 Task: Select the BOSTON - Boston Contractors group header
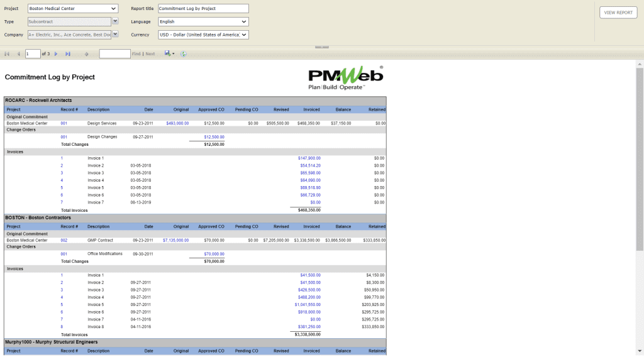(195, 218)
